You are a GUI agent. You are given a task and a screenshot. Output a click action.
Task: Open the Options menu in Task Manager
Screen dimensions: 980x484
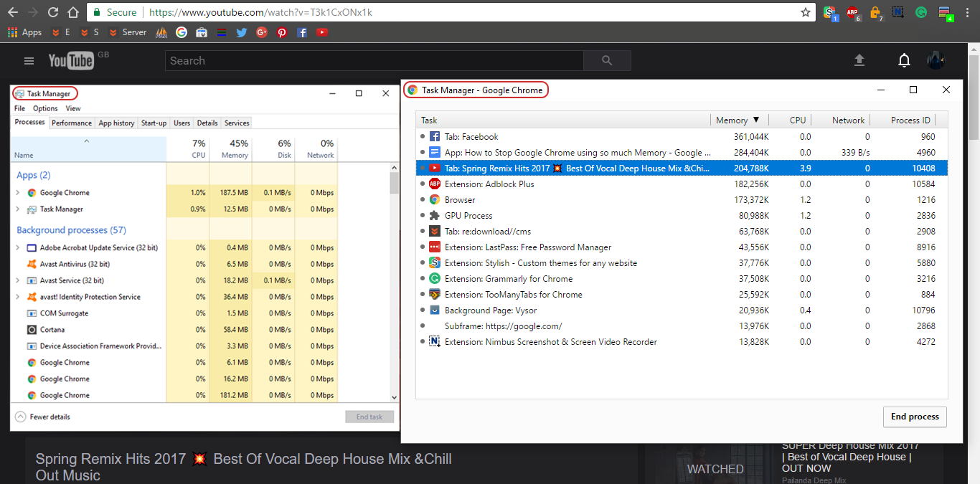[45, 108]
